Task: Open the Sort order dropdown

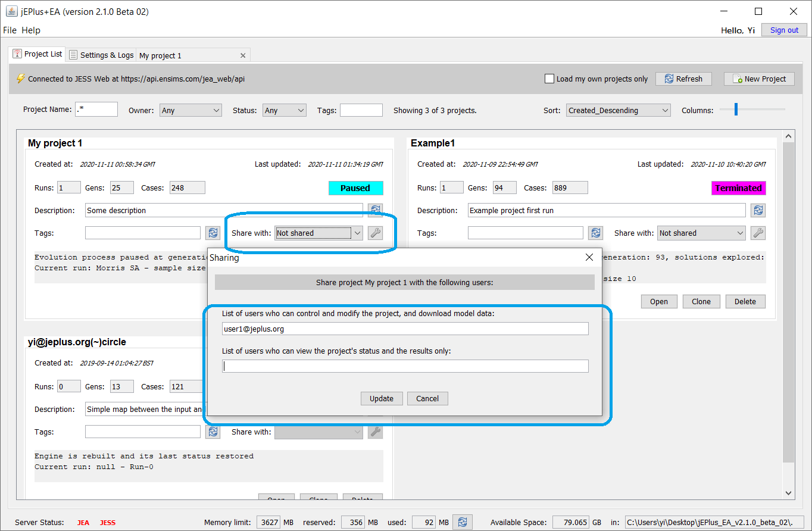Action: pos(618,110)
